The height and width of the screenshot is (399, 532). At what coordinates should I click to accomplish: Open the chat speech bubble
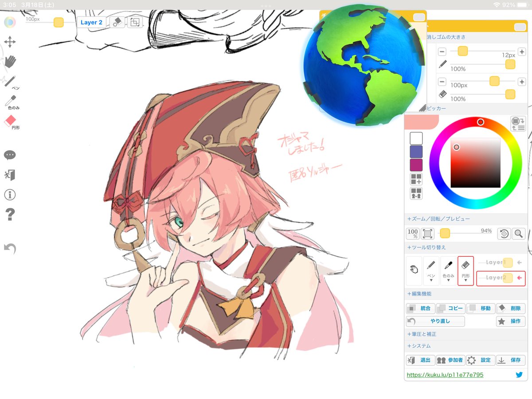click(x=10, y=155)
